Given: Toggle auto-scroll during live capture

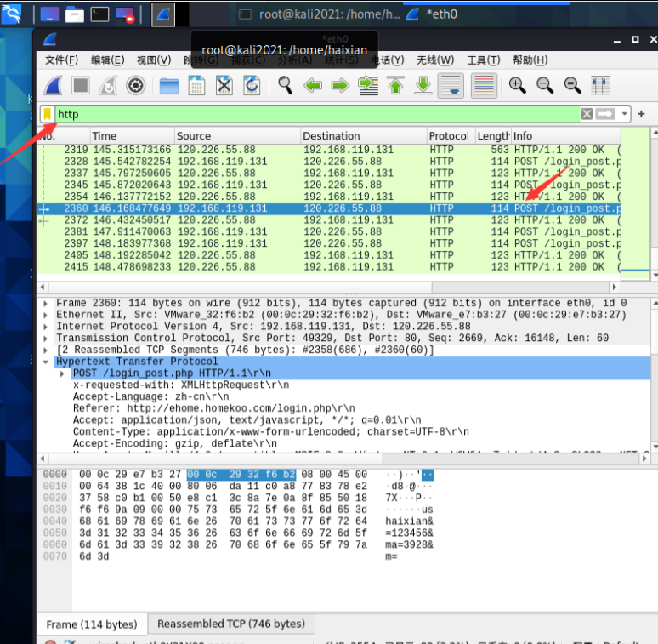Looking at the screenshot, I should click(x=451, y=86).
